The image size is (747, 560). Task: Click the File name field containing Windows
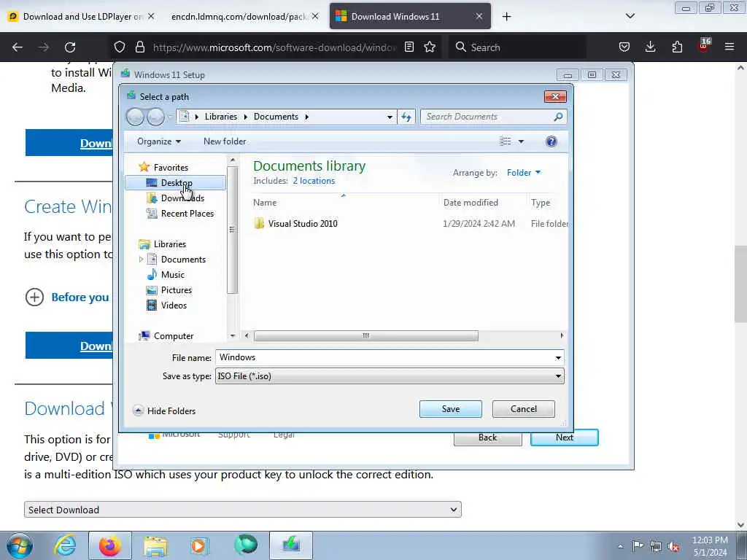[384, 357]
